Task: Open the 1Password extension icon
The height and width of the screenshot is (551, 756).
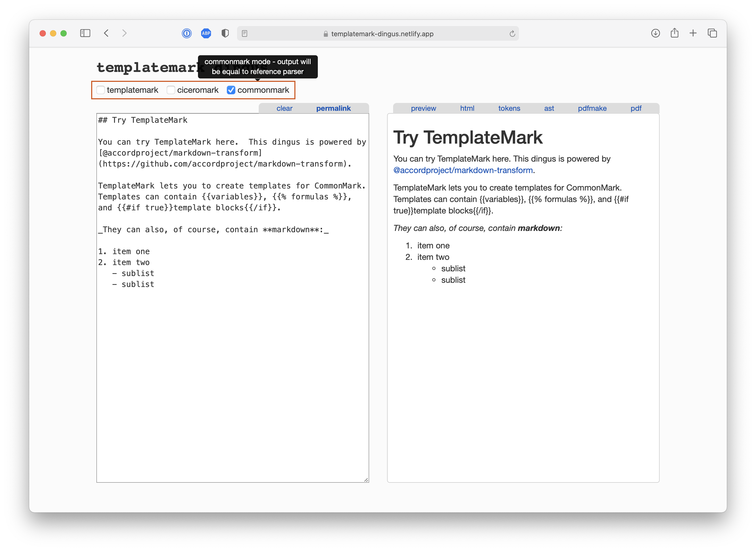Action: 187,33
